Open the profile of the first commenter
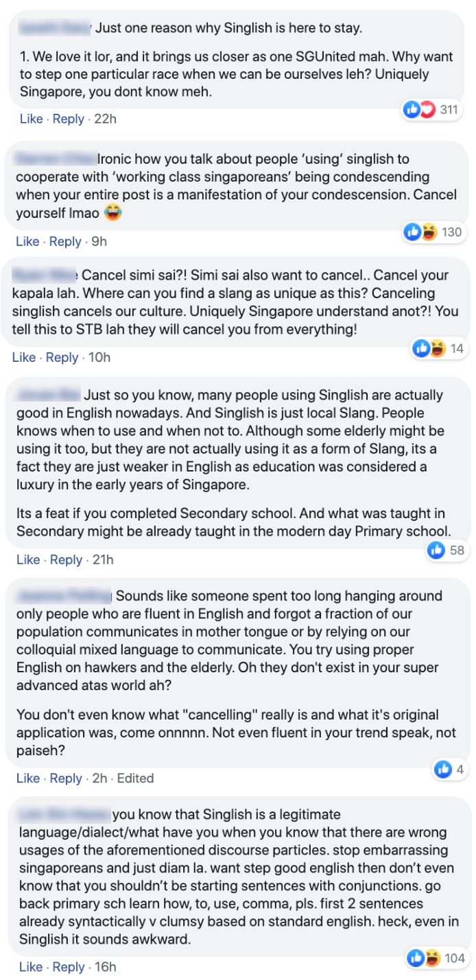This screenshot has height=980, width=476. (56, 28)
